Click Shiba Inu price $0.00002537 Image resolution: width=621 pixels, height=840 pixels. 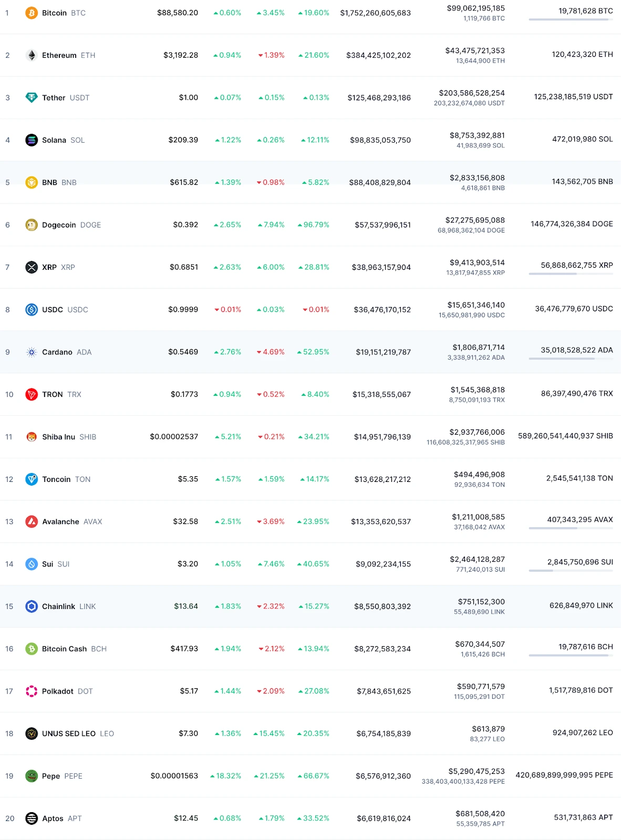174,437
